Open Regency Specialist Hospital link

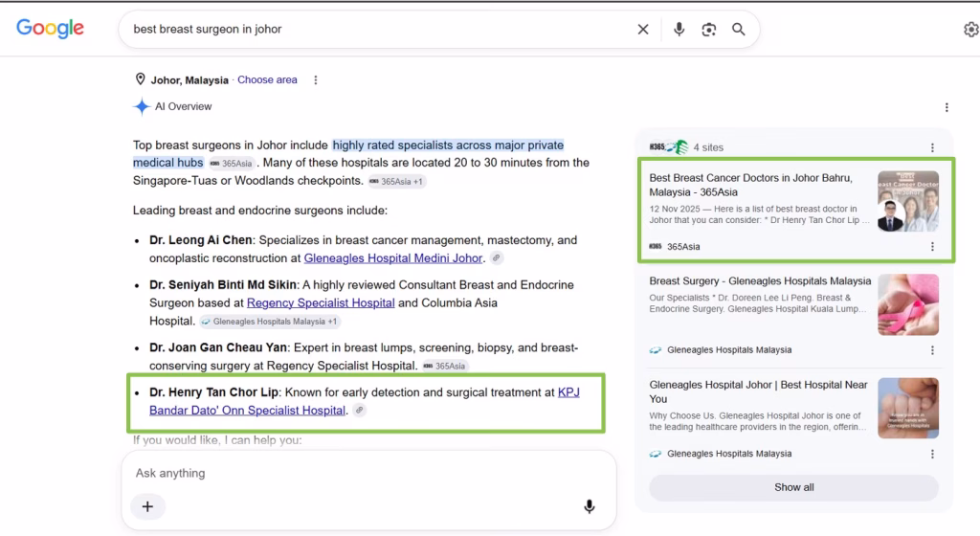coord(321,303)
